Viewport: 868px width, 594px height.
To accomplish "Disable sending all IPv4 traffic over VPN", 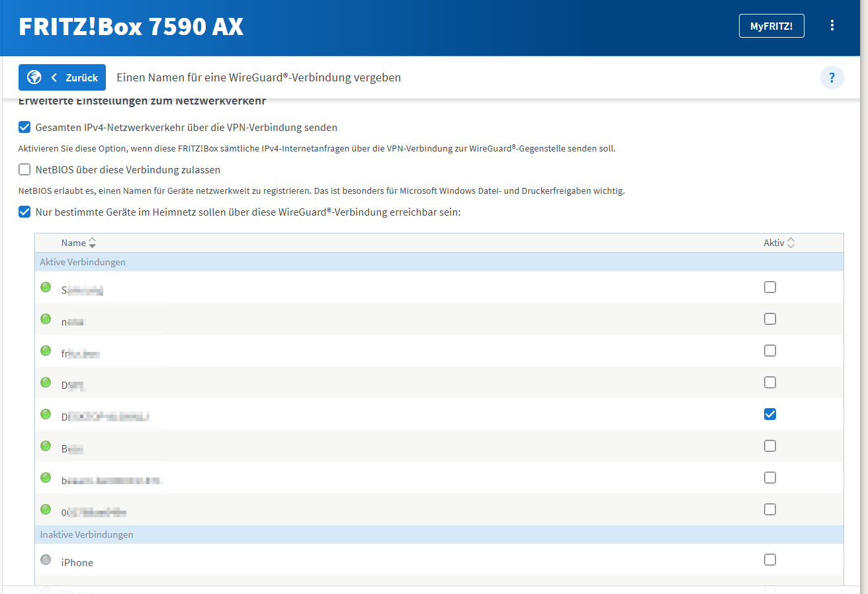I will click(x=24, y=127).
